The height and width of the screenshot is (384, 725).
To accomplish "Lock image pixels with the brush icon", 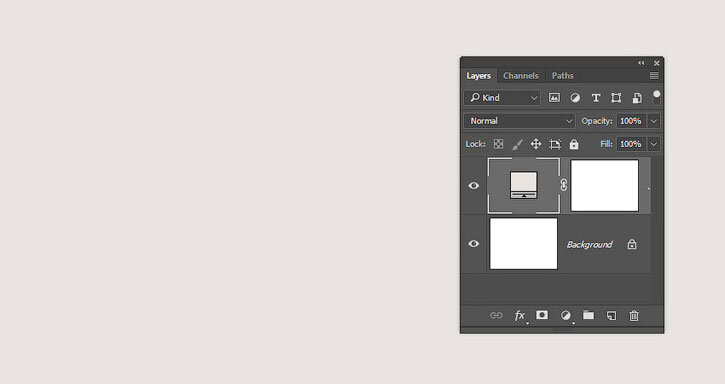I will pos(517,144).
